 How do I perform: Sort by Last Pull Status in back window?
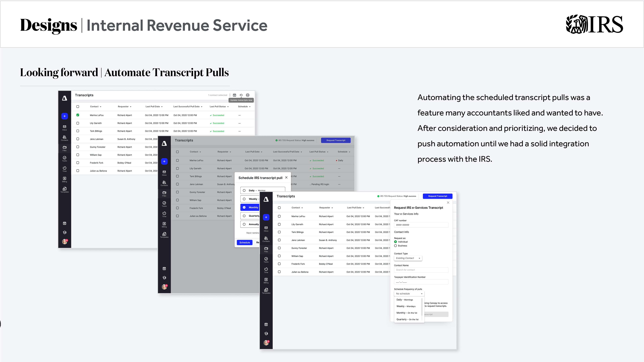pos(219,107)
